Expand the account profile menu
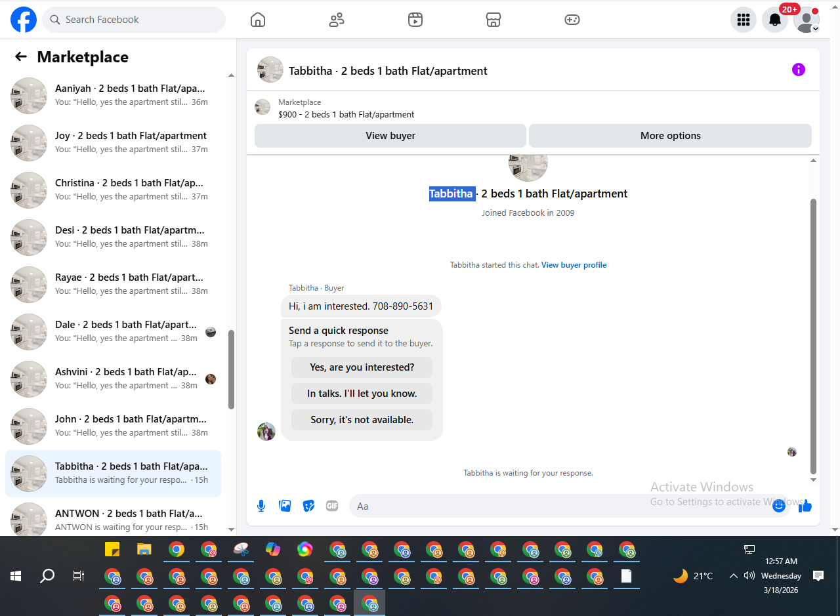 (807, 20)
